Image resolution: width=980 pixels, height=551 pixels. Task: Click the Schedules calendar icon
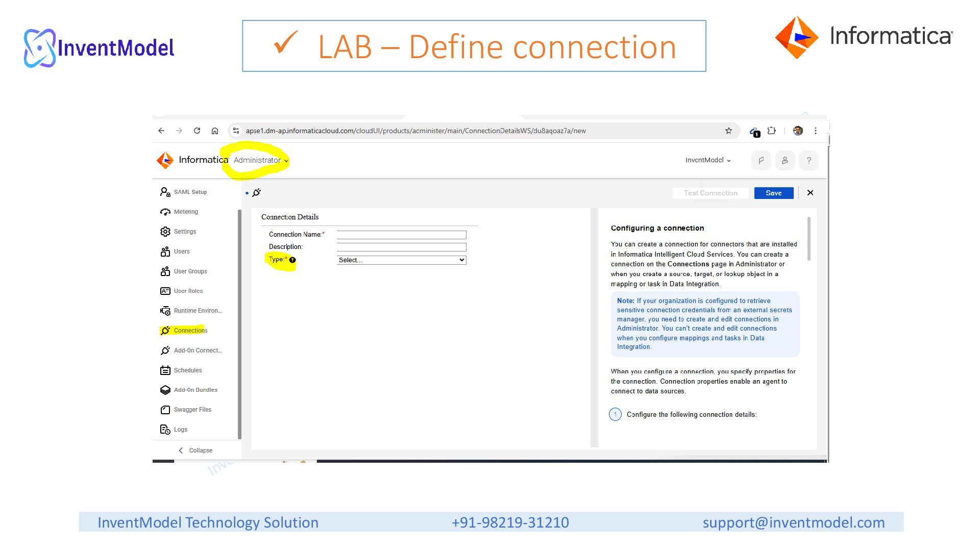pyautogui.click(x=165, y=370)
